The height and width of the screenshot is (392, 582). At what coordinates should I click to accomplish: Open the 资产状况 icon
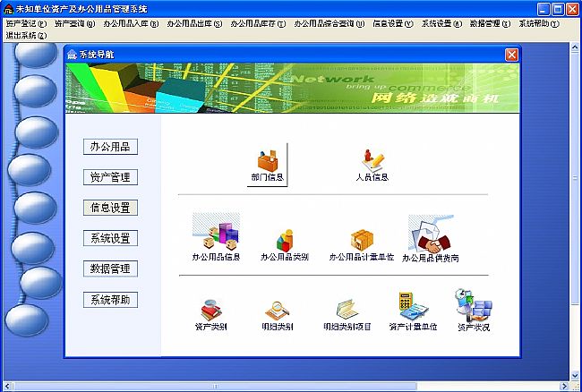click(474, 310)
